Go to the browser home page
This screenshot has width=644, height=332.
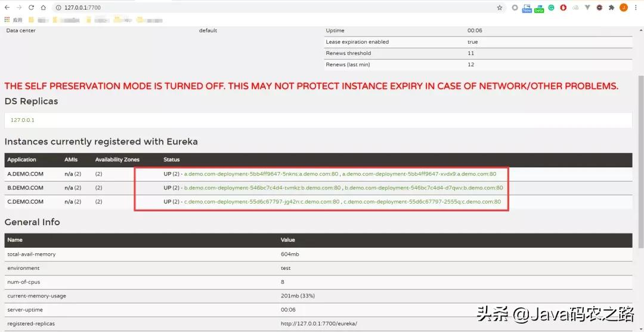pyautogui.click(x=43, y=7)
